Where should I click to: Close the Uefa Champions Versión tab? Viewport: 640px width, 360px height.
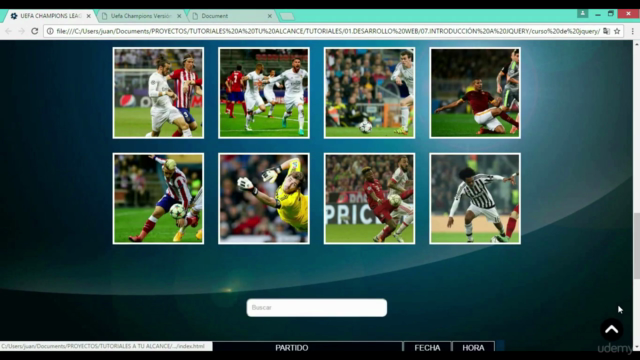point(179,16)
